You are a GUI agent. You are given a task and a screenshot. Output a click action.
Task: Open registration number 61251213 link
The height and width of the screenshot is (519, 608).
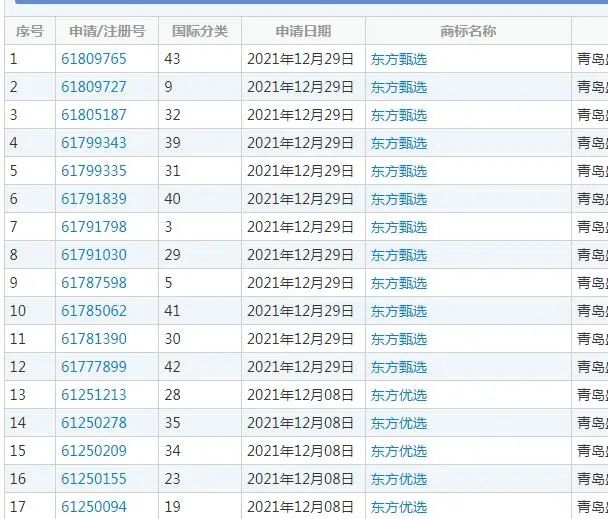click(x=94, y=394)
